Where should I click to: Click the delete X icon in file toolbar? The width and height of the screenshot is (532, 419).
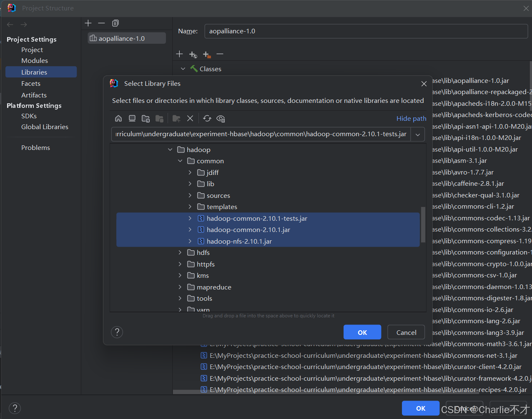(x=190, y=119)
